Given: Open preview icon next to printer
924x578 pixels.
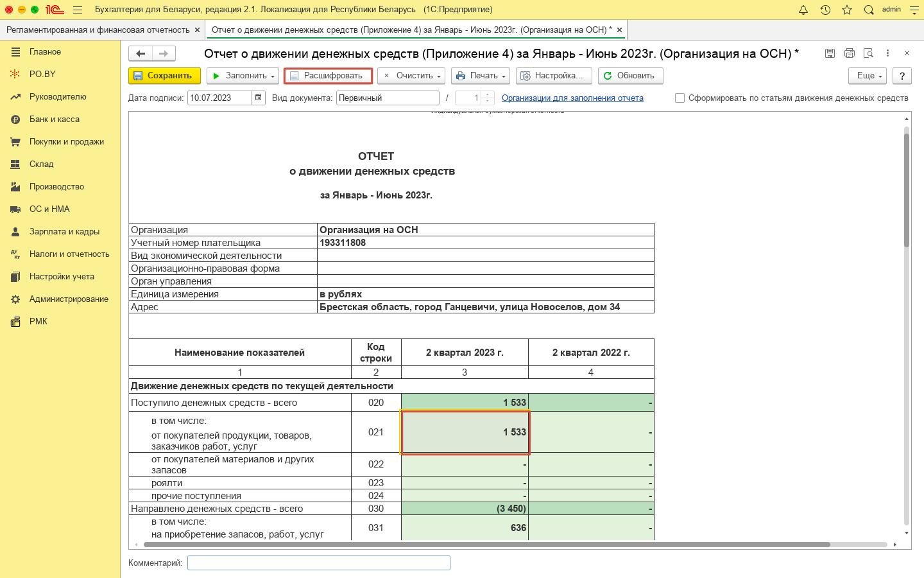Looking at the screenshot, I should (x=869, y=53).
